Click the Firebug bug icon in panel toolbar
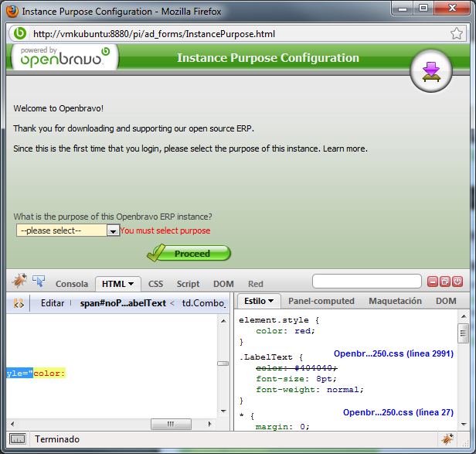The width and height of the screenshot is (476, 454). click(20, 280)
